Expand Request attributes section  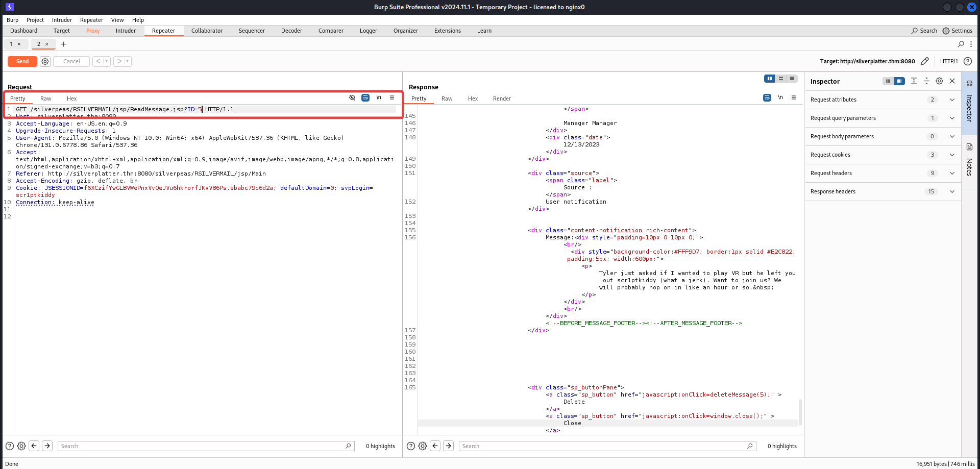(883, 100)
